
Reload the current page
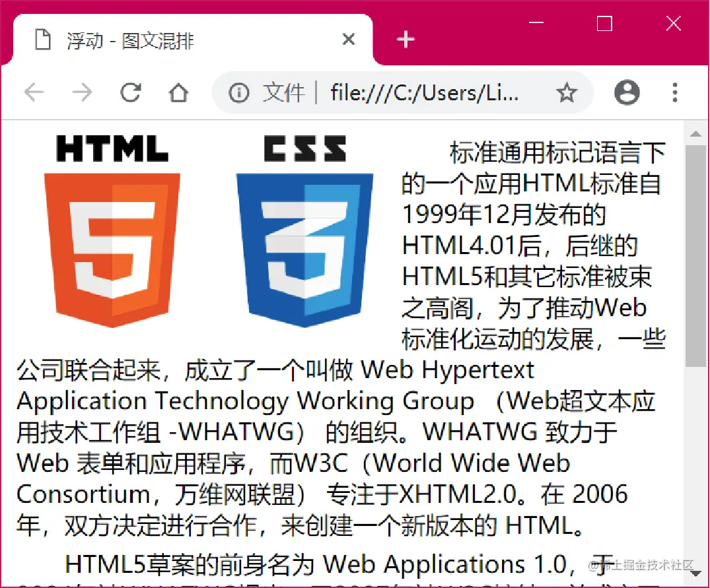(x=130, y=93)
